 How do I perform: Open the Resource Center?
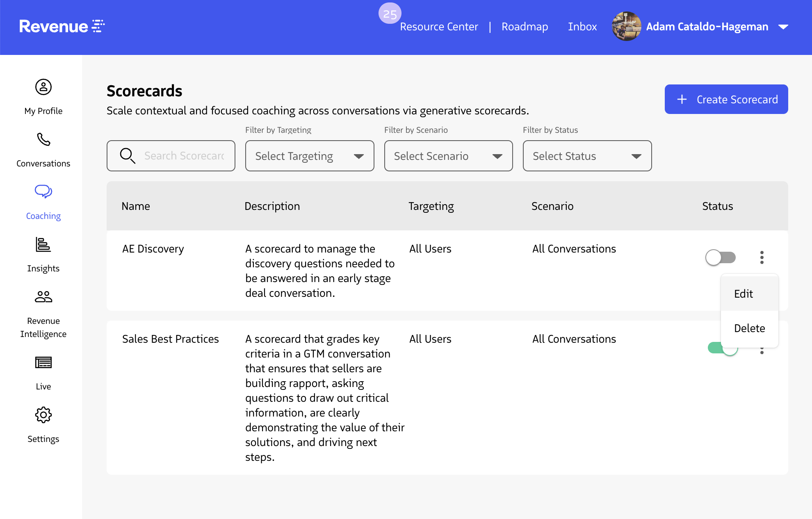(x=439, y=26)
